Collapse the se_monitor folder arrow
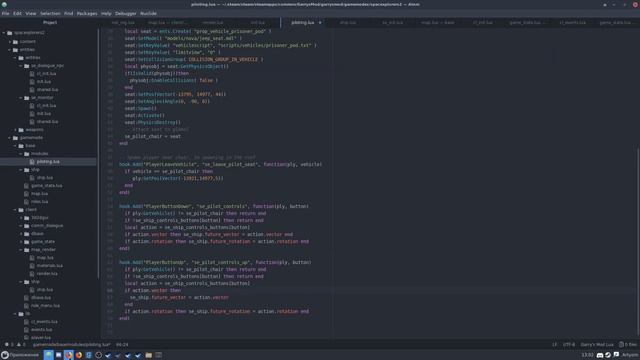 coord(21,98)
